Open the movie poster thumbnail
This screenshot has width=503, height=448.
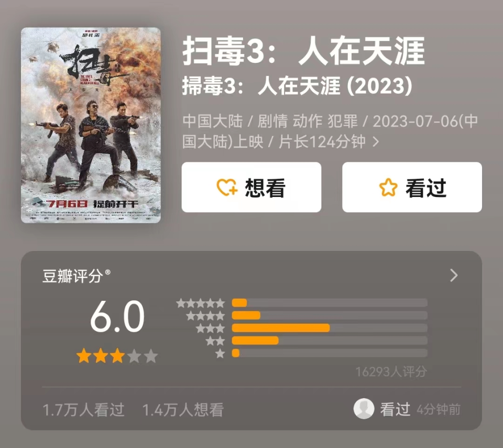coord(91,125)
